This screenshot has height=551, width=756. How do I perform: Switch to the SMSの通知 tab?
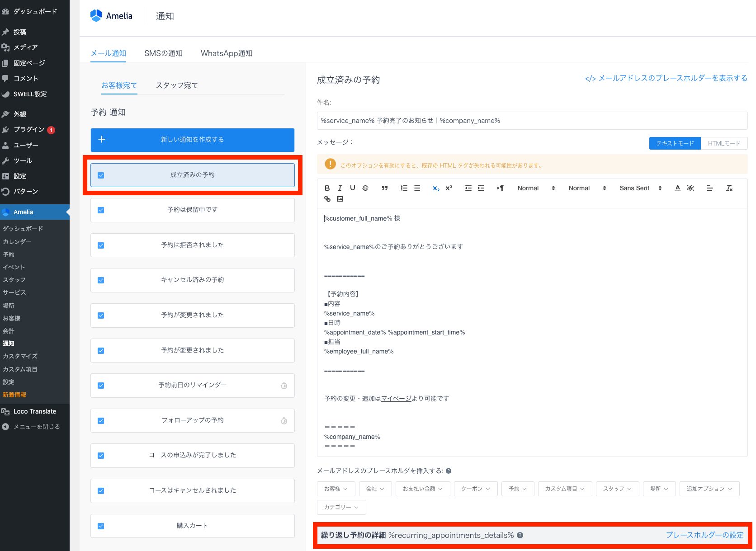(163, 53)
